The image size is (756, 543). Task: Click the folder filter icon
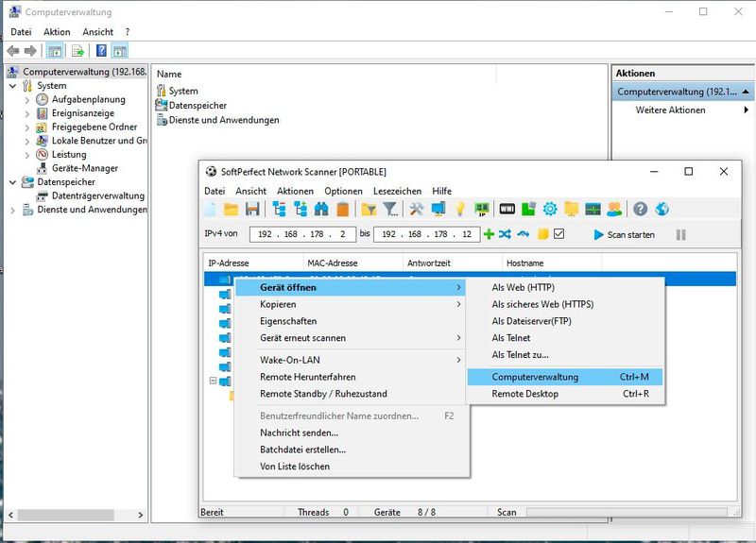(x=369, y=209)
